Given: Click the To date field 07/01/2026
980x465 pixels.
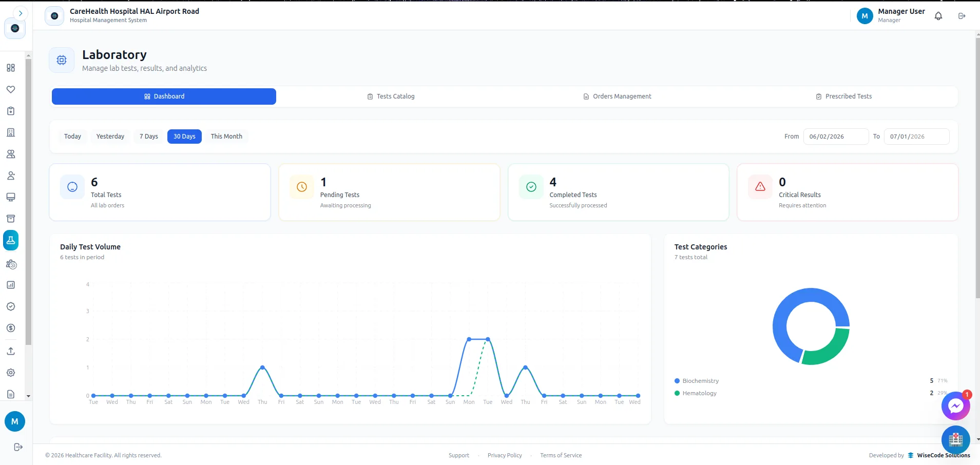Looking at the screenshot, I should pos(916,137).
